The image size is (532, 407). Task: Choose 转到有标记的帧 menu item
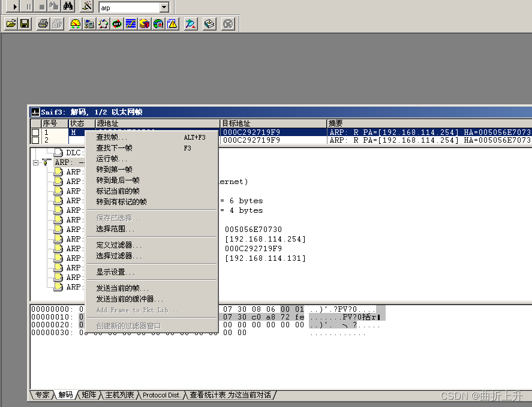click(152, 202)
